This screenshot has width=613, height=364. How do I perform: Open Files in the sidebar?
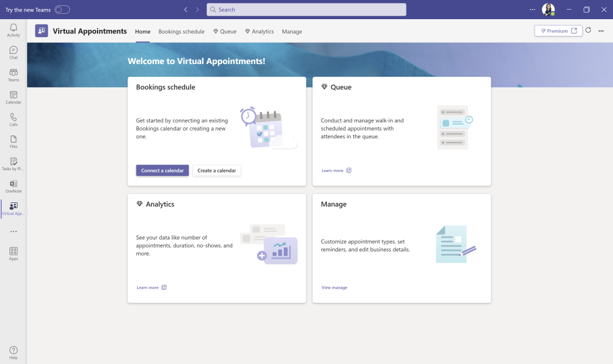click(13, 141)
